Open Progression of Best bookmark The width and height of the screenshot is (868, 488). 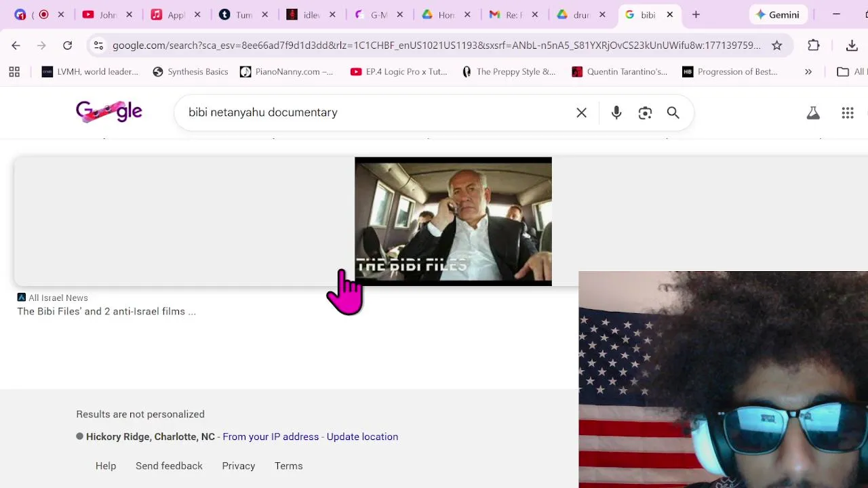tap(730, 72)
